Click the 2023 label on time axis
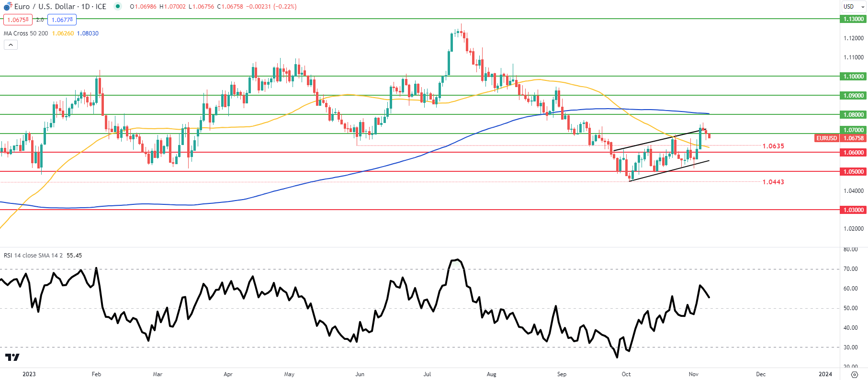This screenshot has height=380, width=868. click(29, 374)
